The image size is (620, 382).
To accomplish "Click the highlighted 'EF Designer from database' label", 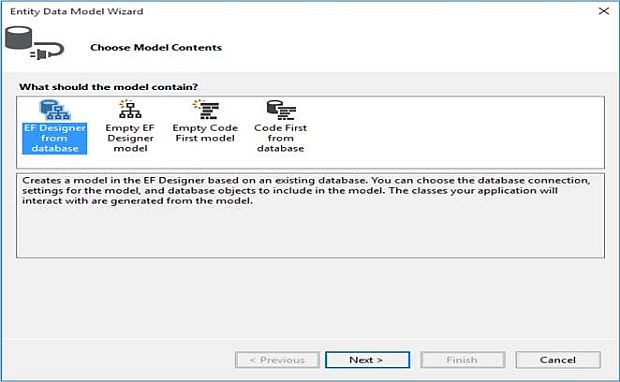I will pos(55,138).
